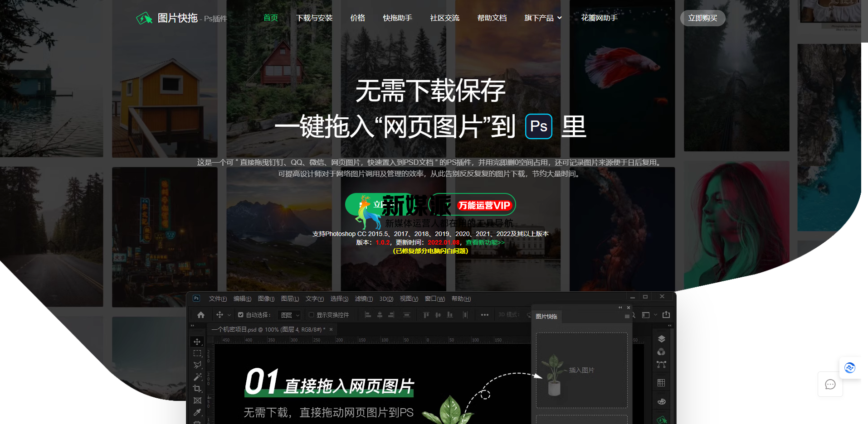Expand the 旗下产品 dropdown in navigation
868x424 pixels.
pos(543,18)
